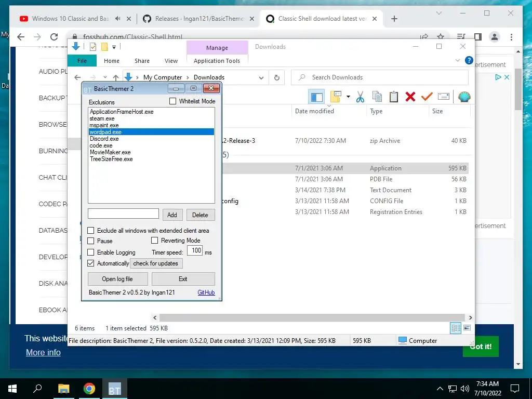Expand the address bar history dropdown
Image resolution: width=532 pixels, height=399 pixels.
pos(261,78)
